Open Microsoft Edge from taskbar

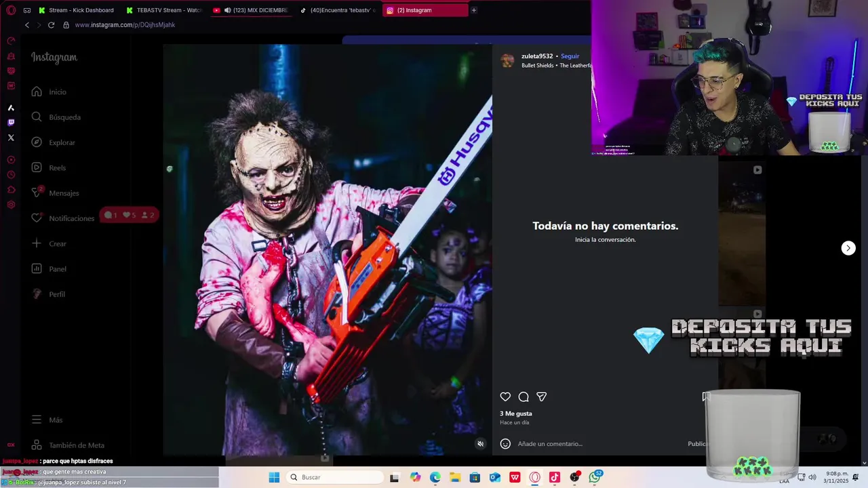(435, 477)
